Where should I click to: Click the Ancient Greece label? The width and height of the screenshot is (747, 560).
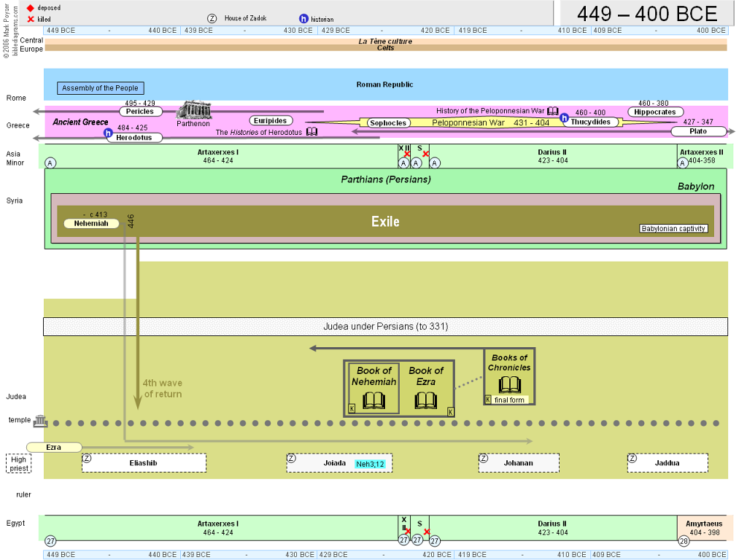pos(80,122)
